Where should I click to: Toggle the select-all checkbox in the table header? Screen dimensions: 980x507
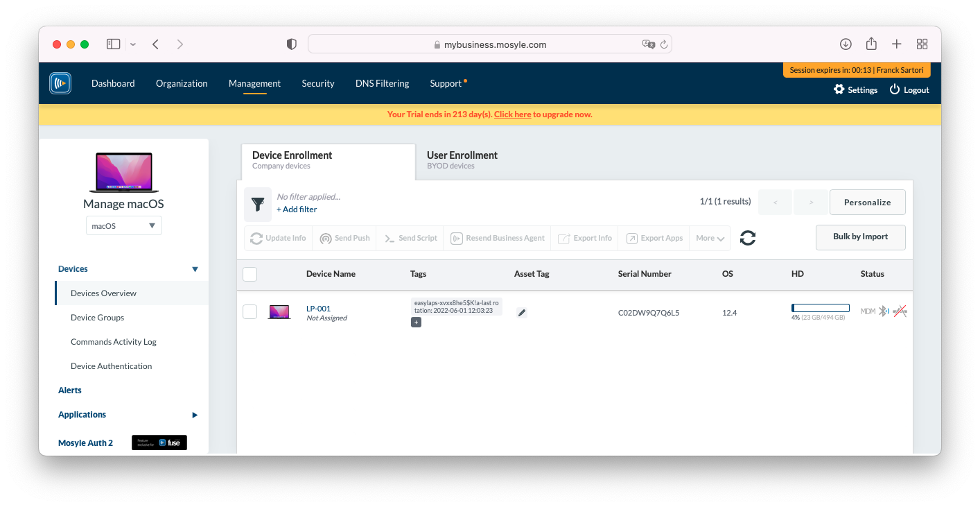[x=250, y=274]
